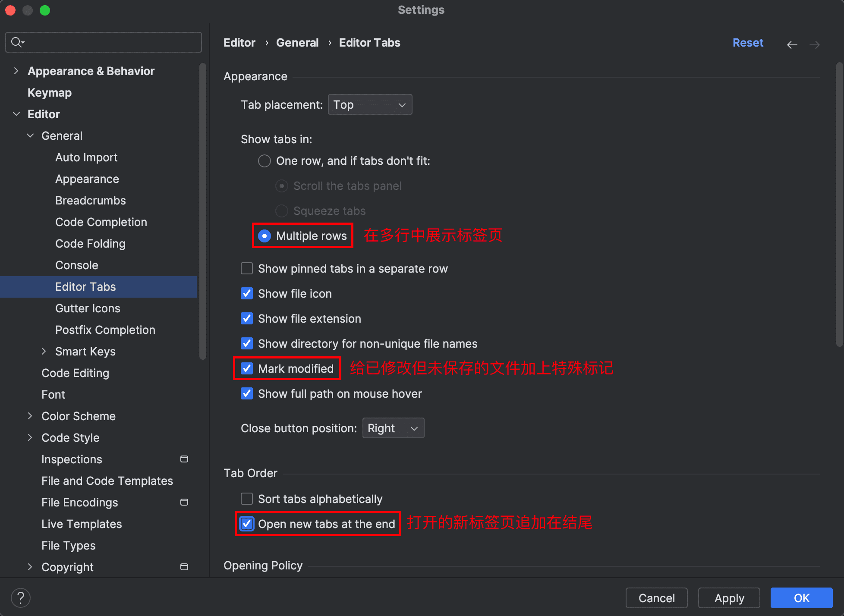Select the Multiple rows radio button
Screen dimensions: 844x616
(264, 236)
